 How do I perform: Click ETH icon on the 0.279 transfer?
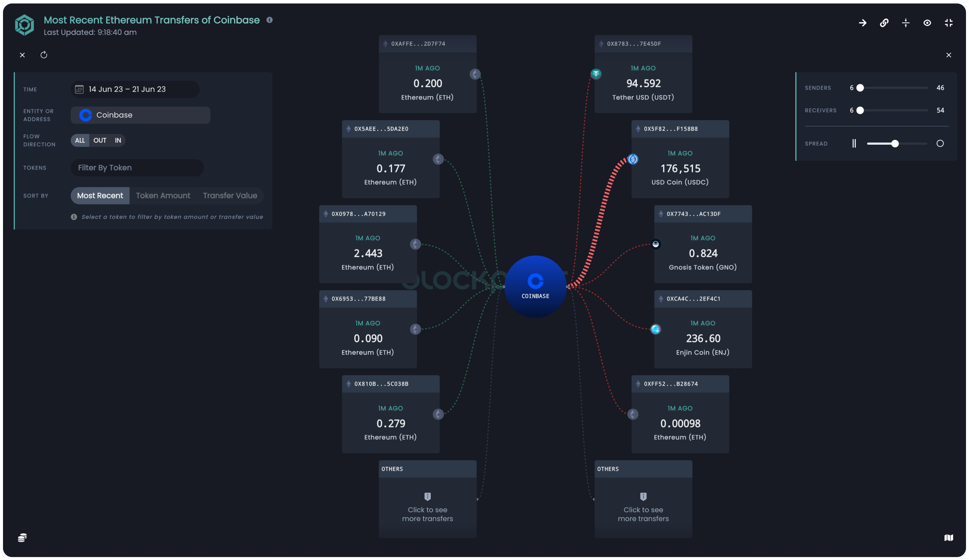pyautogui.click(x=438, y=414)
